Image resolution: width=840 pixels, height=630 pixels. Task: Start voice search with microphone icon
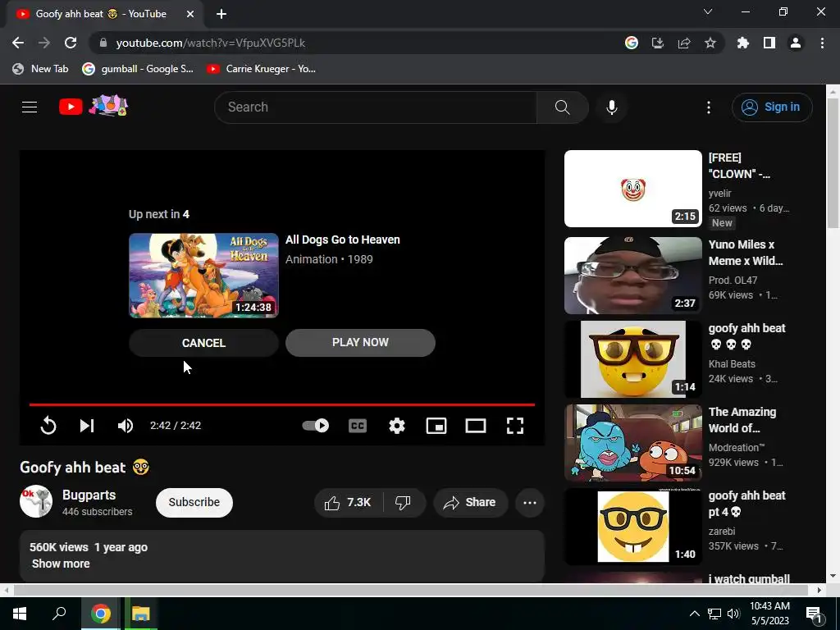pyautogui.click(x=611, y=107)
